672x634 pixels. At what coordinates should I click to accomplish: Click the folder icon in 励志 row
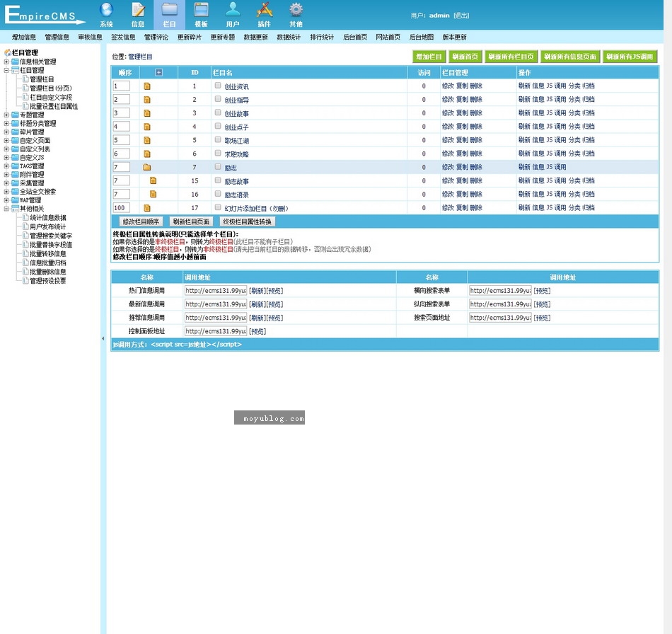click(147, 167)
